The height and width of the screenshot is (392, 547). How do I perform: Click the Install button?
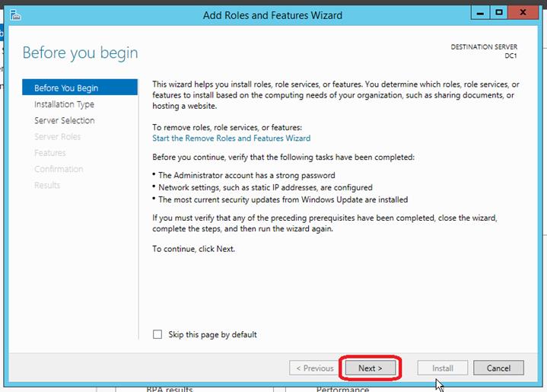pyautogui.click(x=442, y=368)
